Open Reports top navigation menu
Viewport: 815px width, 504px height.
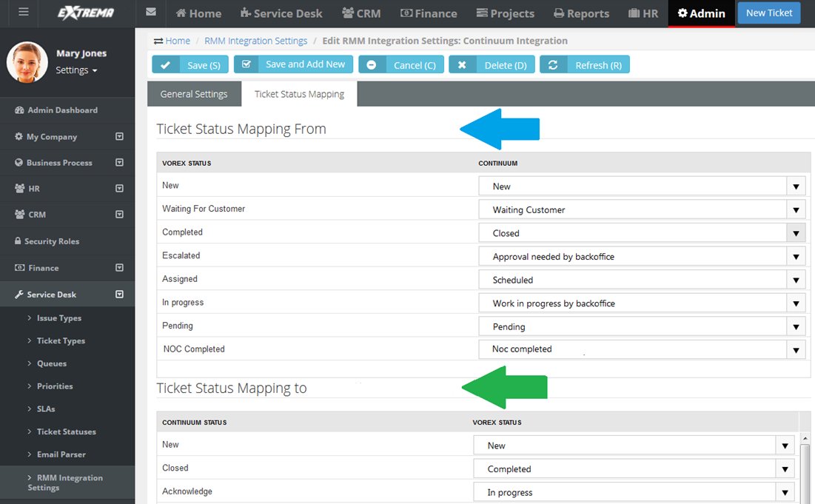click(x=581, y=13)
